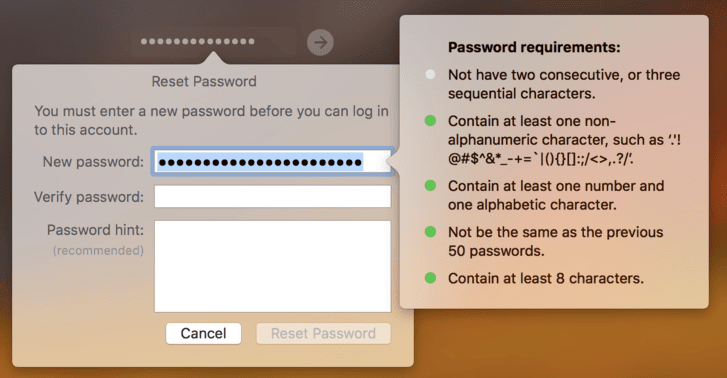Click the 'You must enter a new password' message
Image resolution: width=727 pixels, height=378 pixels.
click(x=211, y=121)
